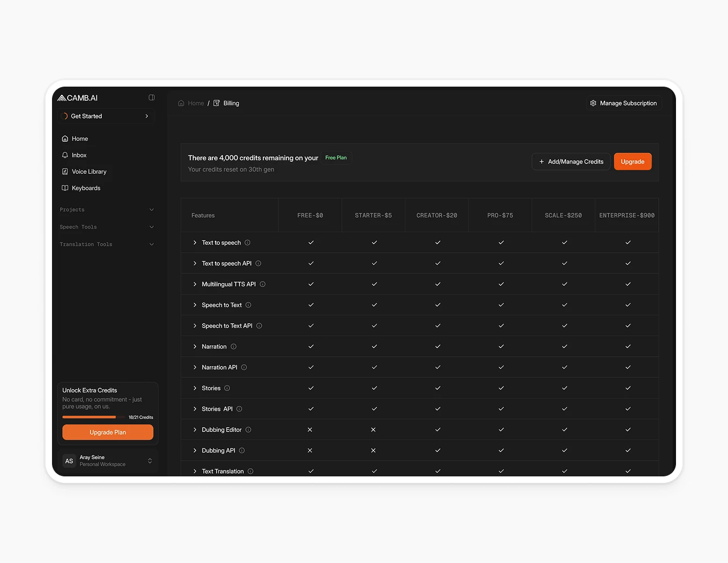The width and height of the screenshot is (728, 563).
Task: Open the Get Started menu item
Action: coord(87,116)
